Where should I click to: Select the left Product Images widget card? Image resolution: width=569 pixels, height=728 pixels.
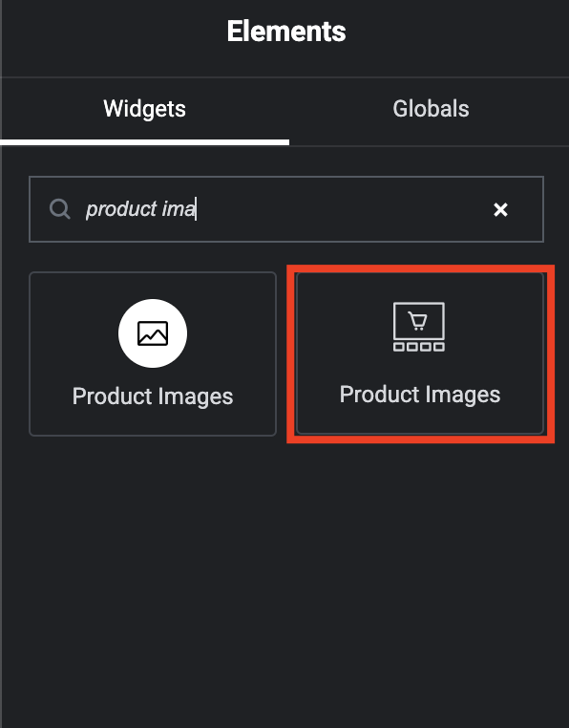153,353
